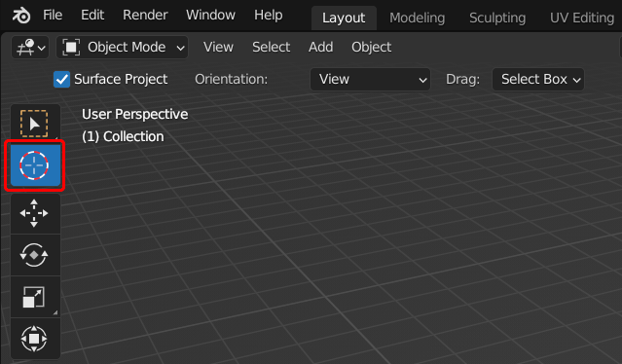Switch to the UV Editing workspace tab

582,18
